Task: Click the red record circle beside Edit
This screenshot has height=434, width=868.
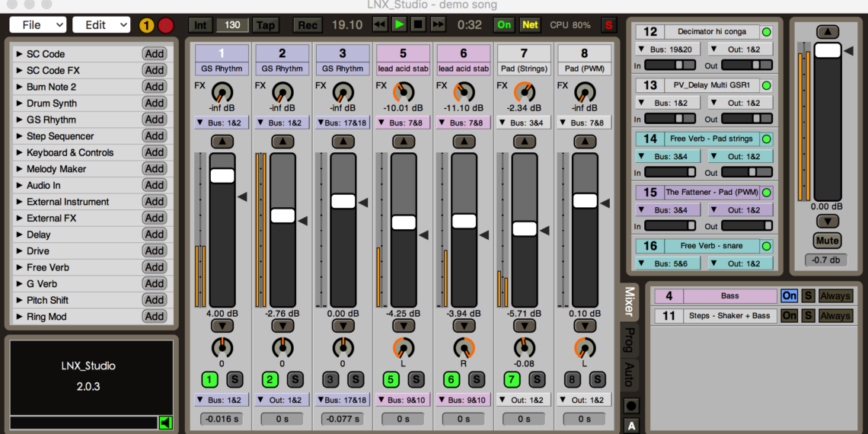Action: pos(166,25)
